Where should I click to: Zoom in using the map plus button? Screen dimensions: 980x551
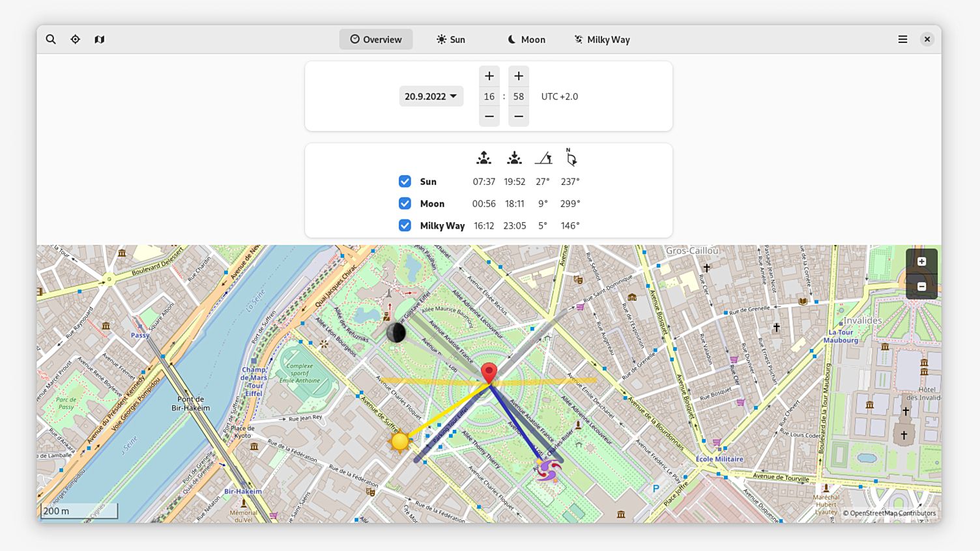coord(921,261)
